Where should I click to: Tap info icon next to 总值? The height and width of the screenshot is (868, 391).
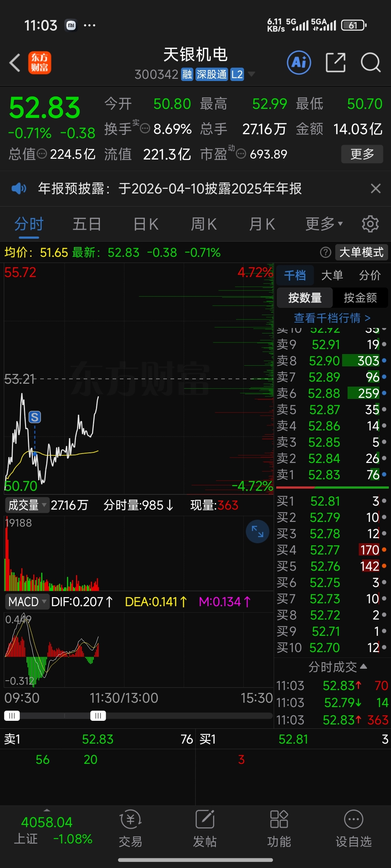[x=42, y=154]
